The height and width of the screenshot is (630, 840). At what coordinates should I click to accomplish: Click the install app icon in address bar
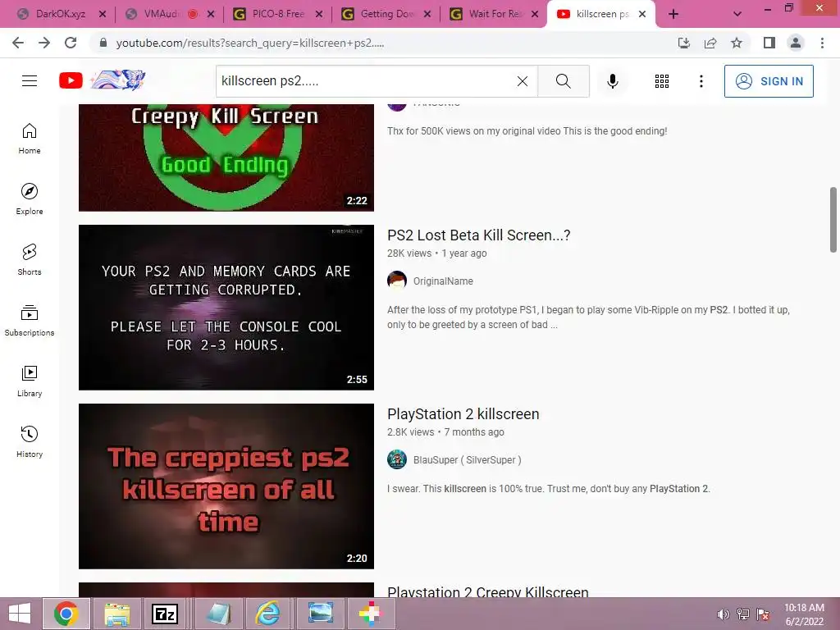click(683, 43)
